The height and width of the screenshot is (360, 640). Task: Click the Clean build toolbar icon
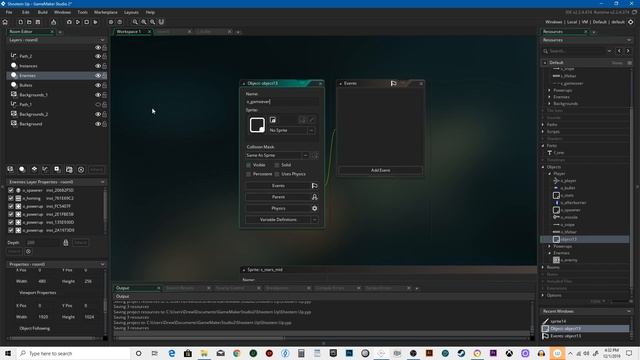(x=96, y=22)
